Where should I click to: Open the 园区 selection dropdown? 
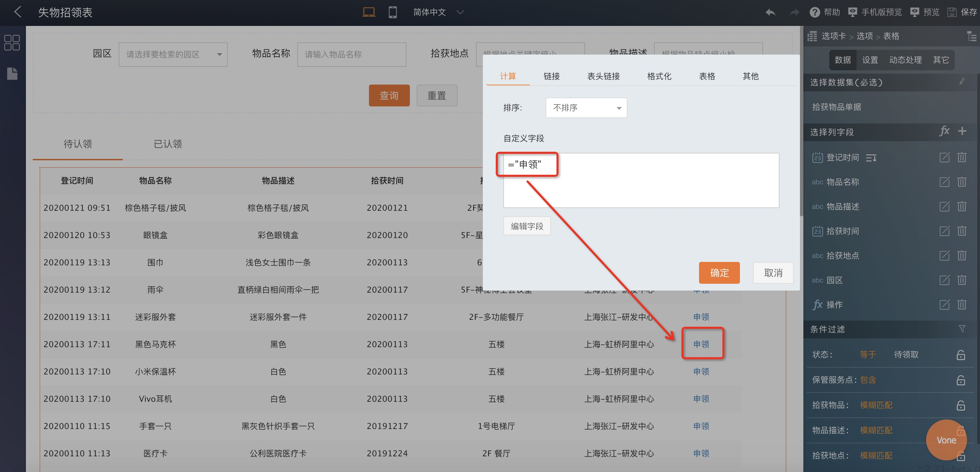pyautogui.click(x=173, y=55)
